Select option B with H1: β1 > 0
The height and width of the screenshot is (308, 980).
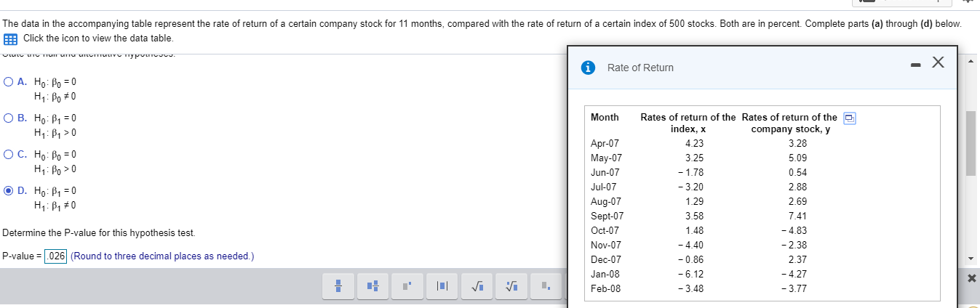click(x=8, y=118)
